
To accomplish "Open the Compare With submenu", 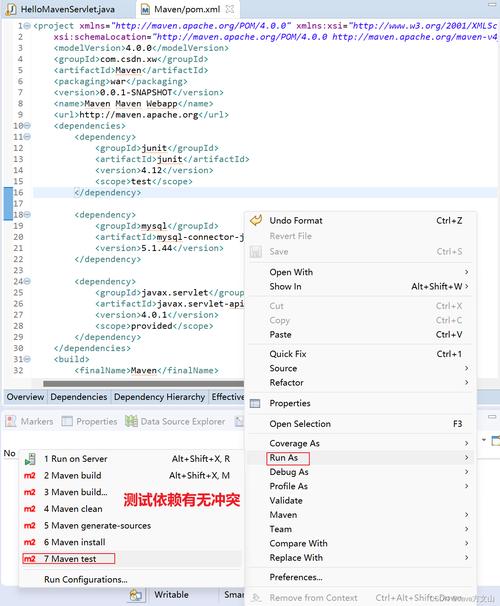I will (x=360, y=543).
